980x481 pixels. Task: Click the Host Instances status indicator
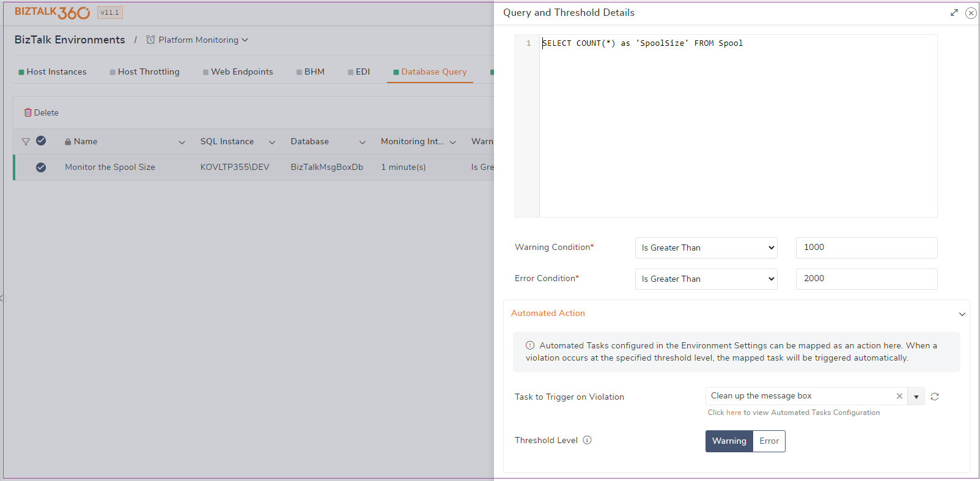click(21, 72)
